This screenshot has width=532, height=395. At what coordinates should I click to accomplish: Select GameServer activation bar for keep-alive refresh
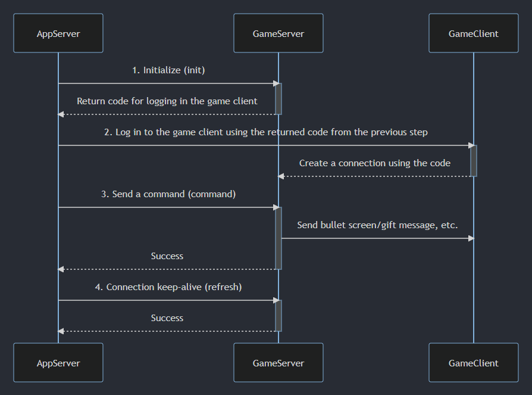coord(278,316)
